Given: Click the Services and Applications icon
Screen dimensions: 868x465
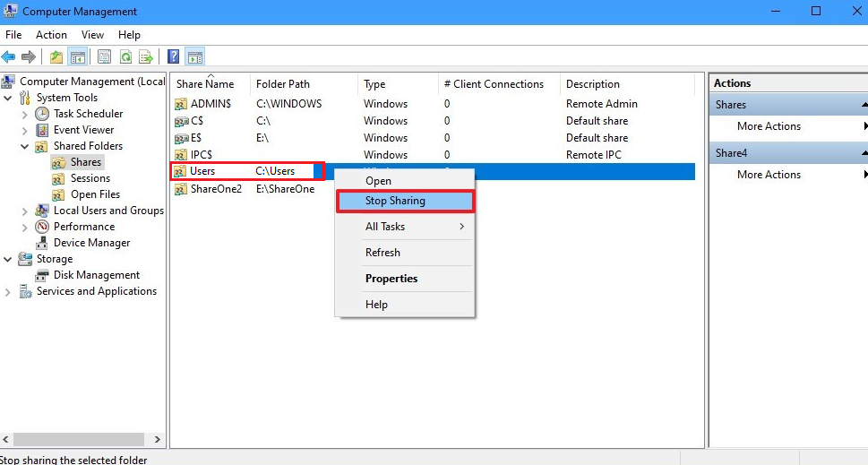Looking at the screenshot, I should coord(25,291).
